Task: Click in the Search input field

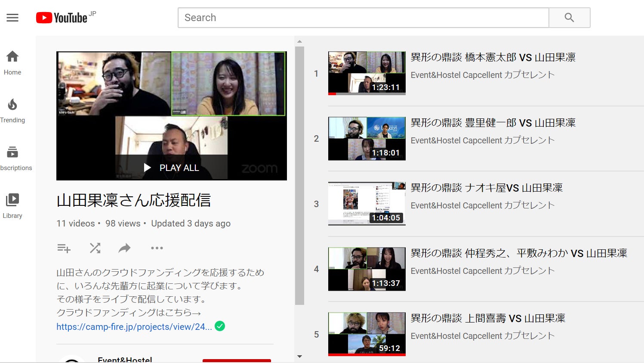Action: (x=363, y=18)
